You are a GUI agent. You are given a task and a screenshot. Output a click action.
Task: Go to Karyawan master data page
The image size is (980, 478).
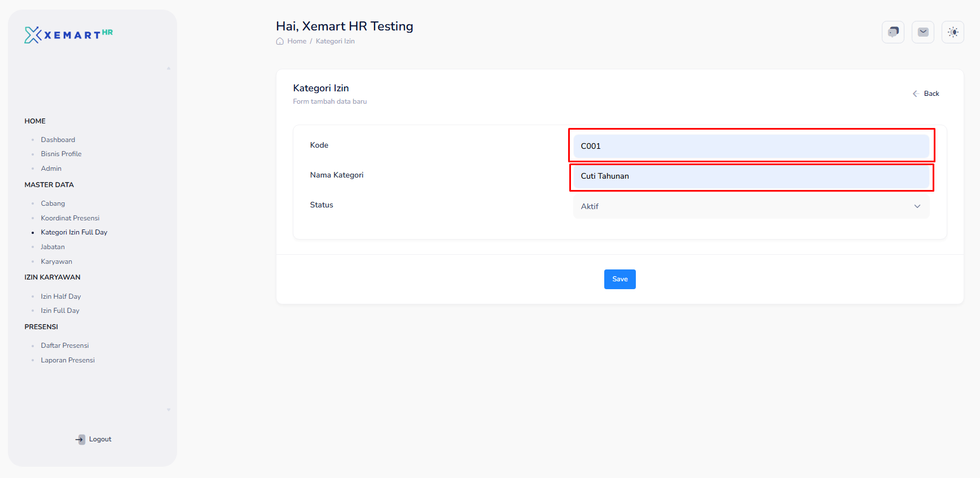[56, 262]
